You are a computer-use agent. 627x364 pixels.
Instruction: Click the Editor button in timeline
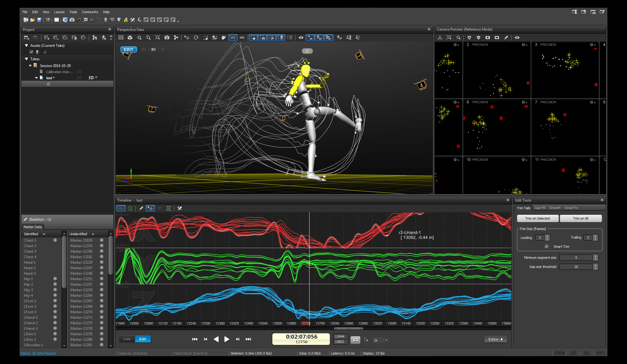pyautogui.click(x=495, y=339)
